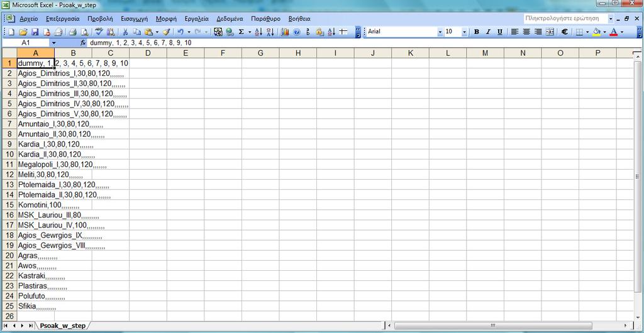Open the Εισαγωγή menu

(x=135, y=19)
